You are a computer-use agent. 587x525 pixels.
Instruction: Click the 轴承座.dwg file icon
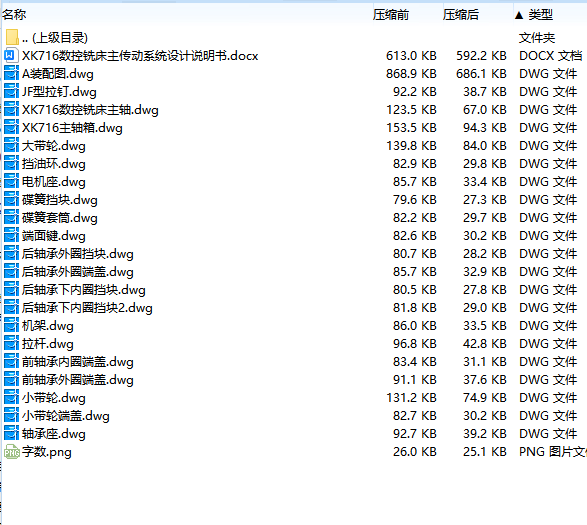point(11,433)
